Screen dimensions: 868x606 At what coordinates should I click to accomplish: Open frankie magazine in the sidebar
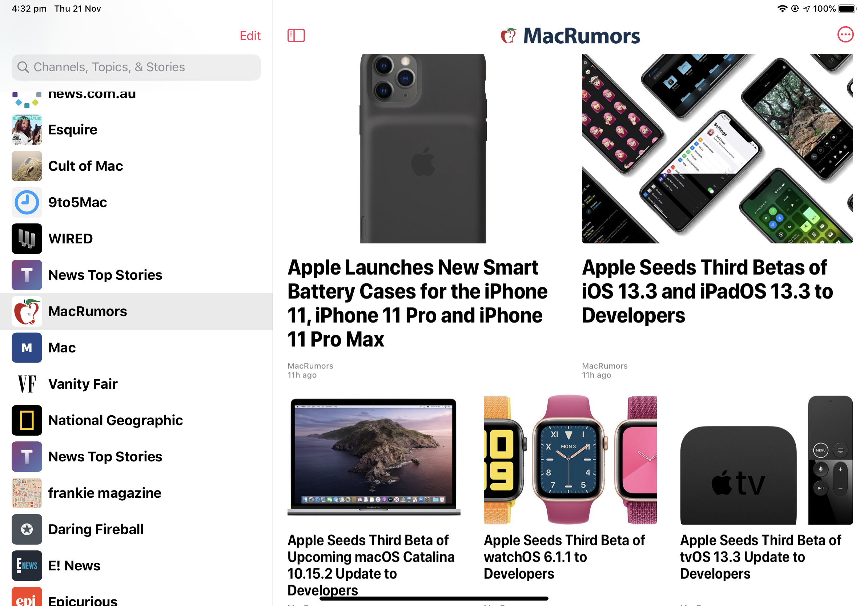click(x=136, y=493)
